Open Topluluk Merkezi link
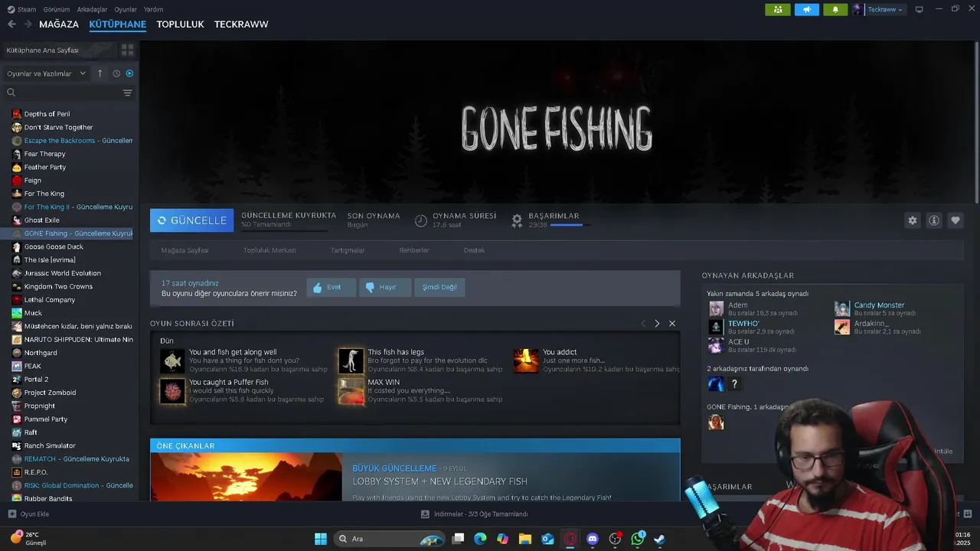Image resolution: width=980 pixels, height=551 pixels. (269, 250)
